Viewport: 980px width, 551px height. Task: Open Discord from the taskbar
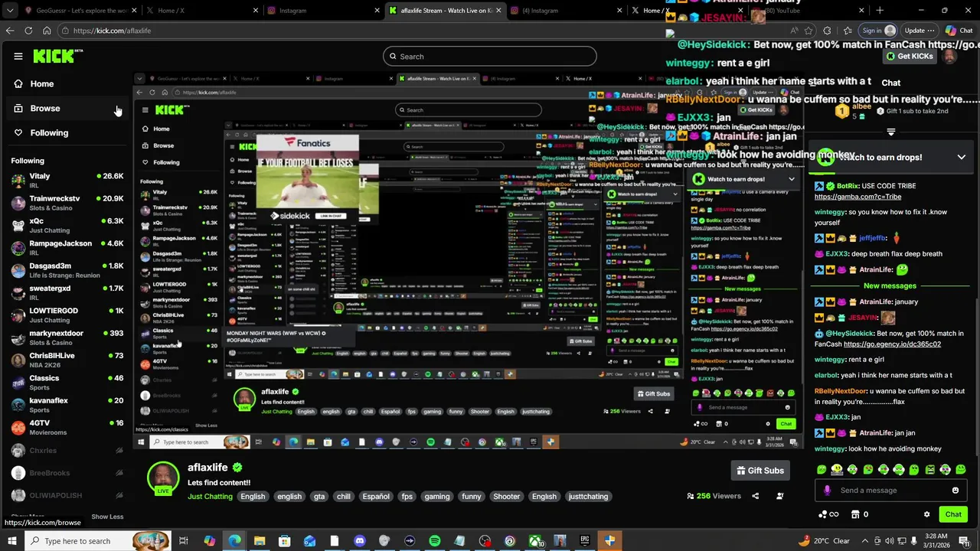point(360,541)
